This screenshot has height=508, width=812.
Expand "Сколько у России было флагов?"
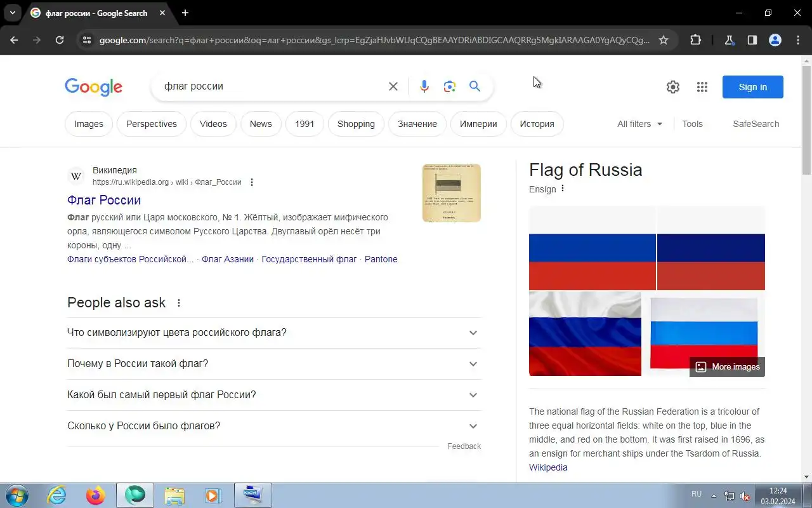click(x=274, y=426)
